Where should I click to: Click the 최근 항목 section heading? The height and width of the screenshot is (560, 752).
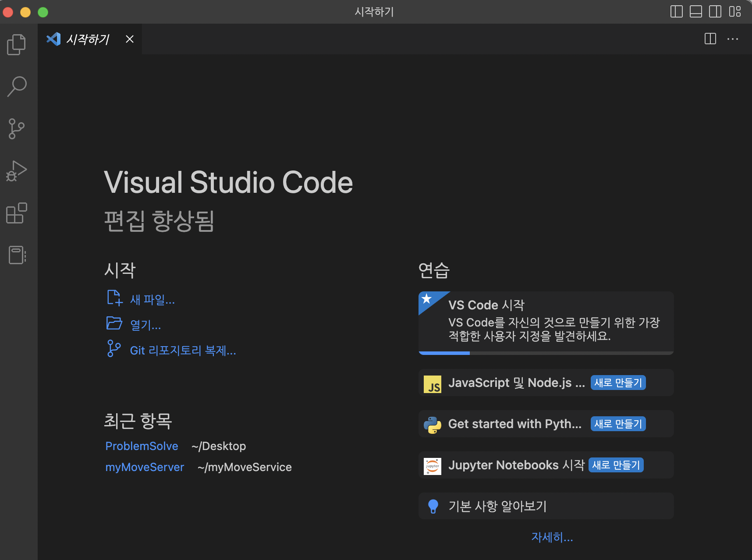point(138,421)
